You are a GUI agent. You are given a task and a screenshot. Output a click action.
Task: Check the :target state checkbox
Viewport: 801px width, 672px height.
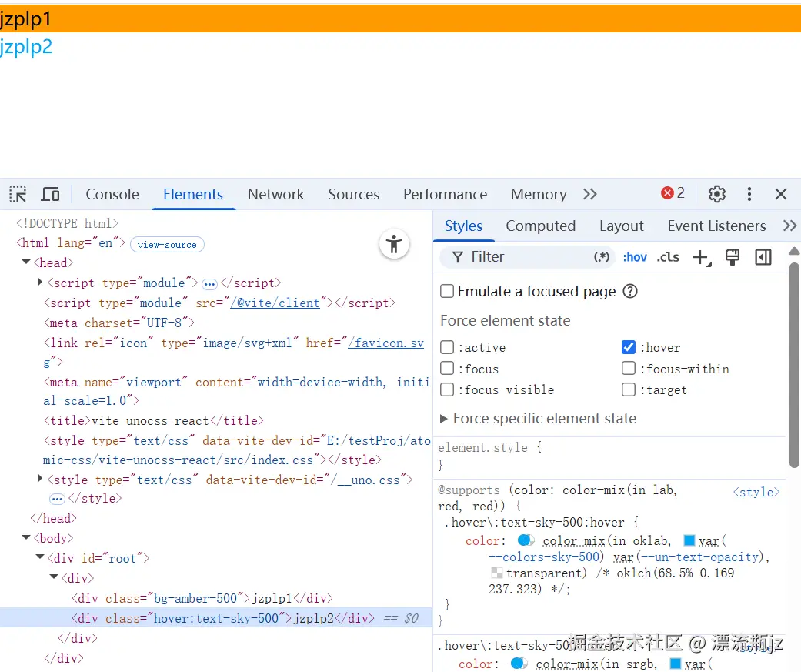(629, 390)
